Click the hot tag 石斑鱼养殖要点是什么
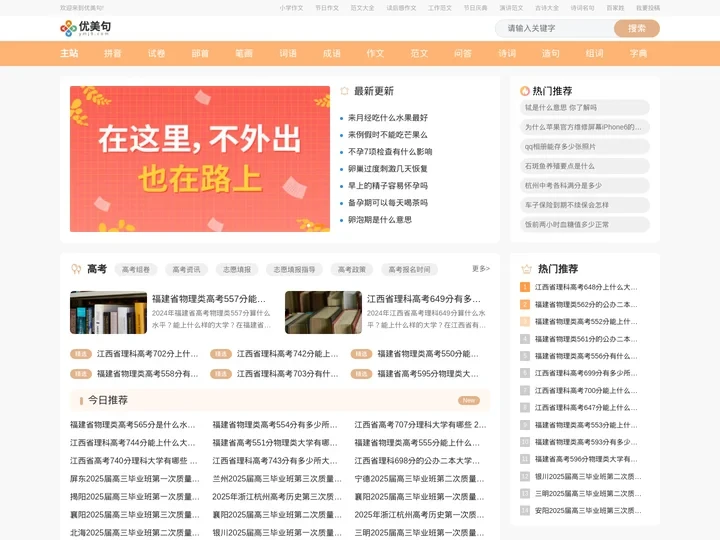 coord(585,166)
